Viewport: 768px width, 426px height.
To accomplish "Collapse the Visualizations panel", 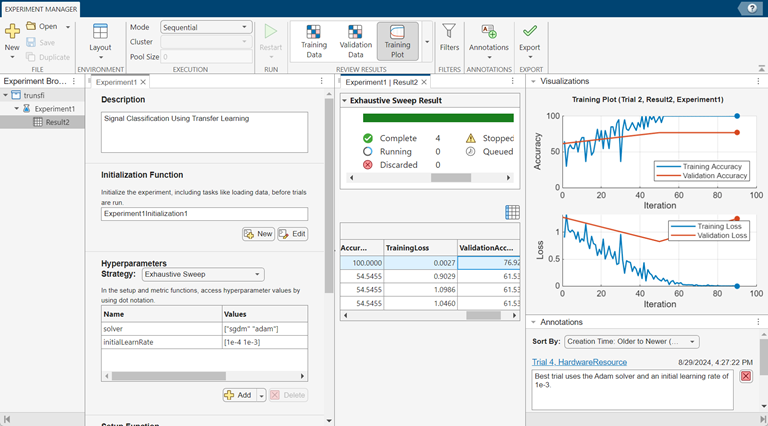I will click(532, 81).
